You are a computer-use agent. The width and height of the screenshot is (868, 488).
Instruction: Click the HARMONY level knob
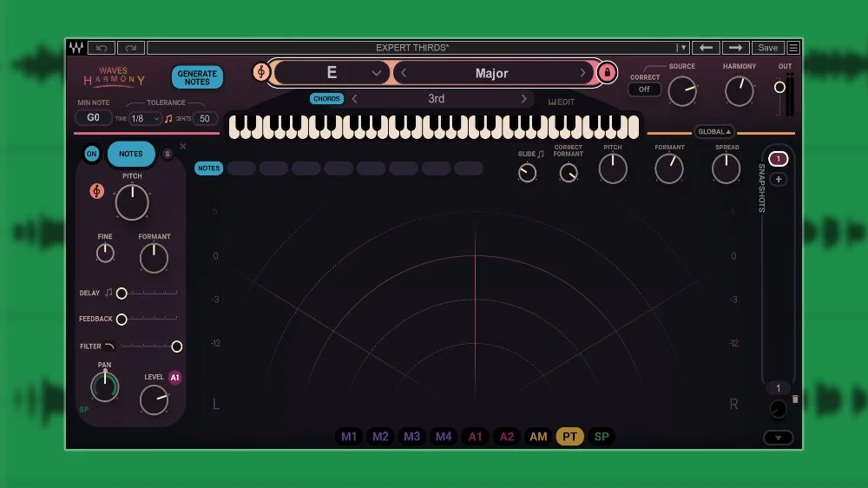tap(740, 91)
